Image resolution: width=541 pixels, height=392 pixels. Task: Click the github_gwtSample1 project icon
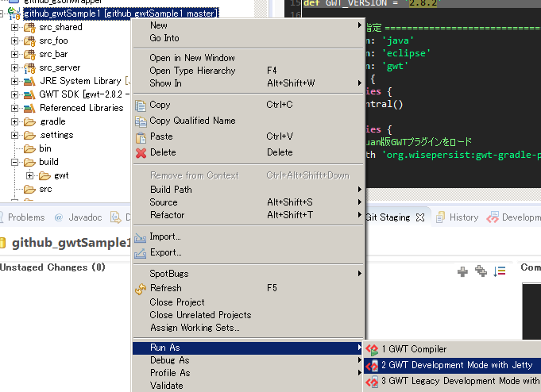[14, 13]
